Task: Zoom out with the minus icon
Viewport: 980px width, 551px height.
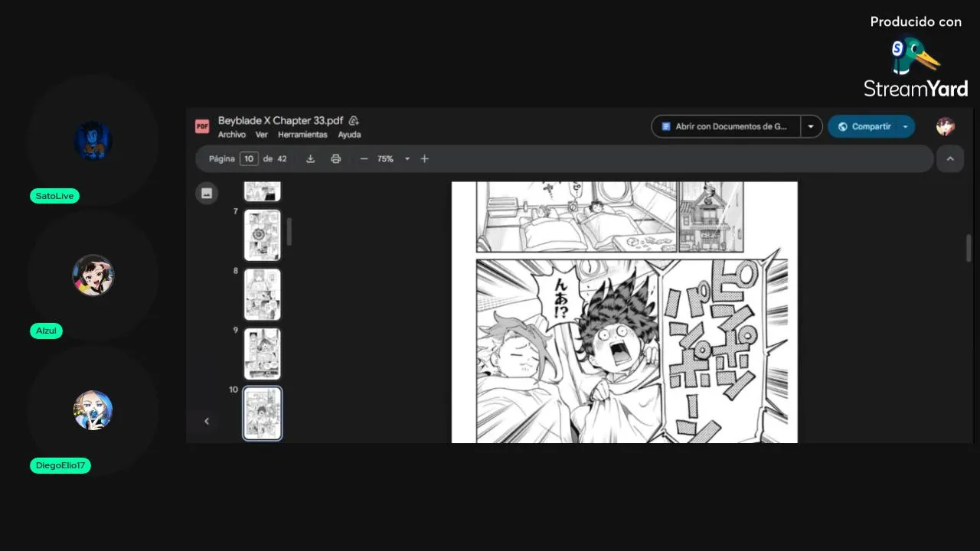Action: (364, 158)
